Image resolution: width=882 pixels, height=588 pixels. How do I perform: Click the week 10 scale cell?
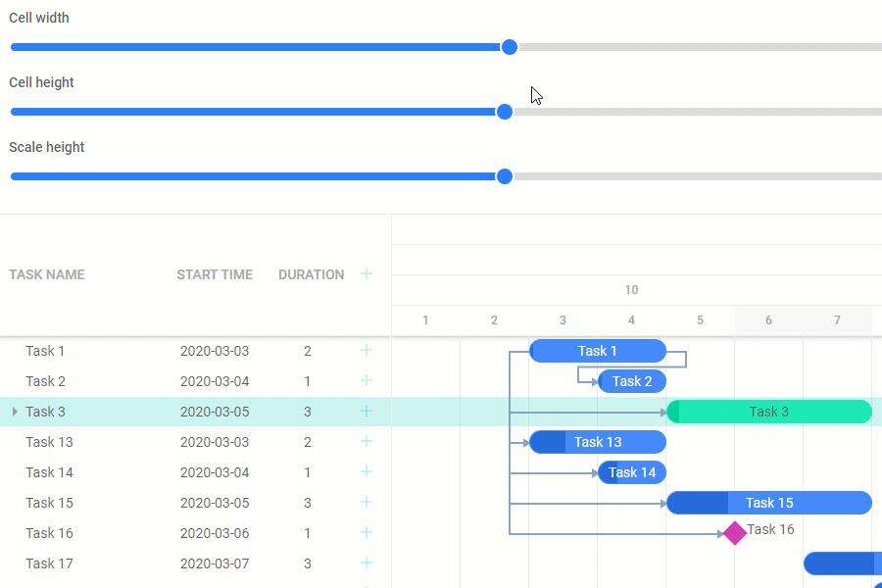631,290
